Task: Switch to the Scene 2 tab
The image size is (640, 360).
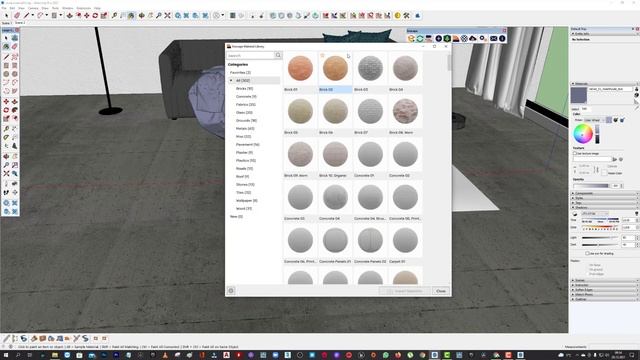Action: (x=20, y=23)
